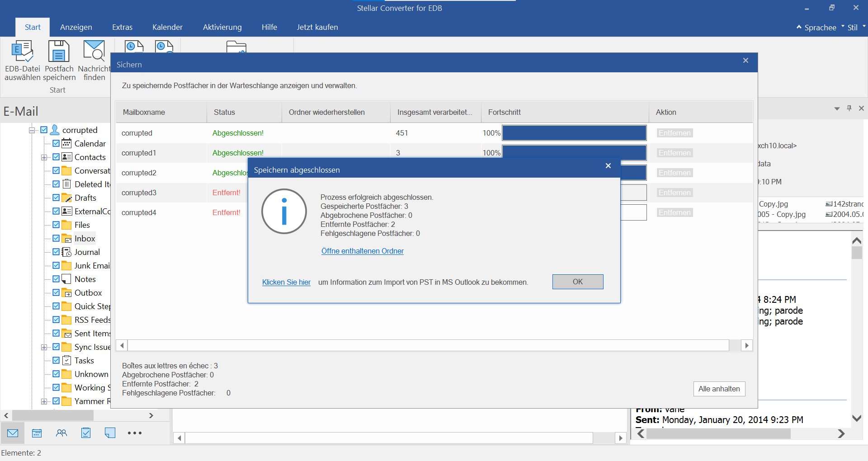This screenshot has height=461, width=868.
Task: Open the Extras menu
Action: (122, 27)
